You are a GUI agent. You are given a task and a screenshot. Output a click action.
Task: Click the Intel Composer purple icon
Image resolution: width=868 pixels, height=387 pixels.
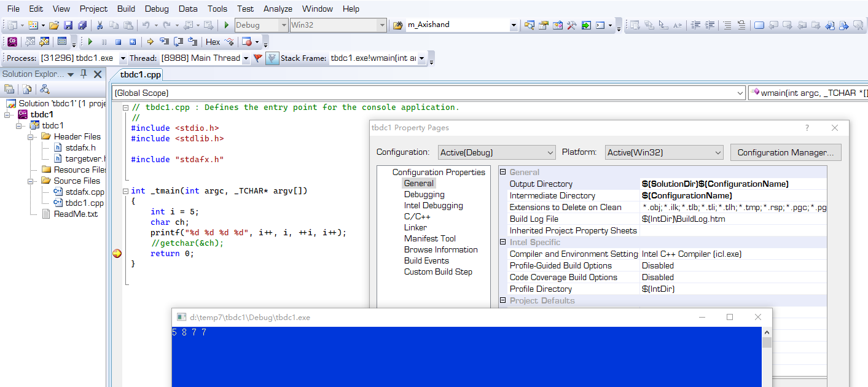12,42
